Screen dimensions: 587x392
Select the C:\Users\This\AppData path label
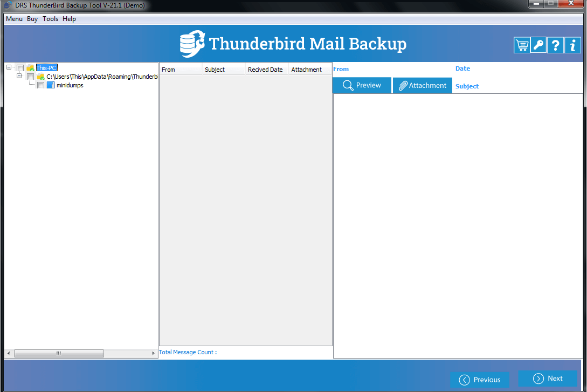[102, 77]
